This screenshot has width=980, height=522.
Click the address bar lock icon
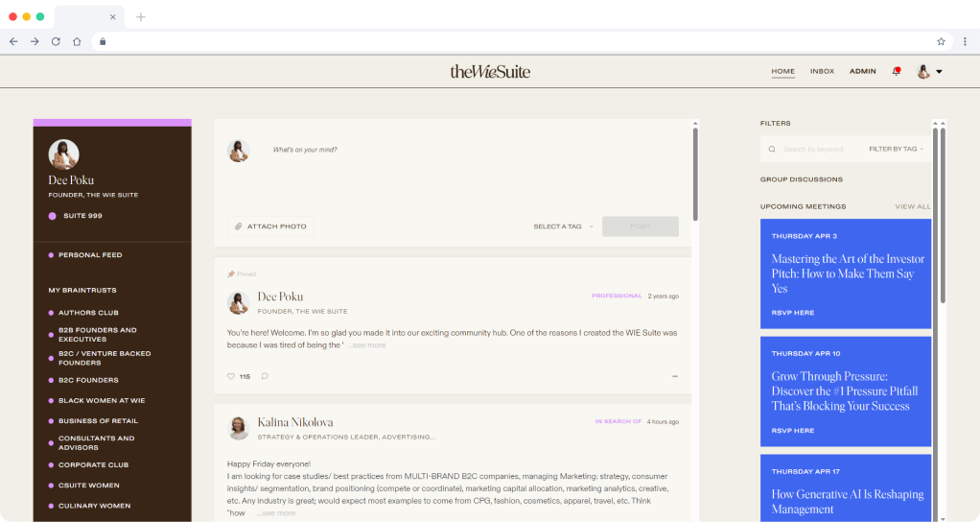click(x=103, y=41)
